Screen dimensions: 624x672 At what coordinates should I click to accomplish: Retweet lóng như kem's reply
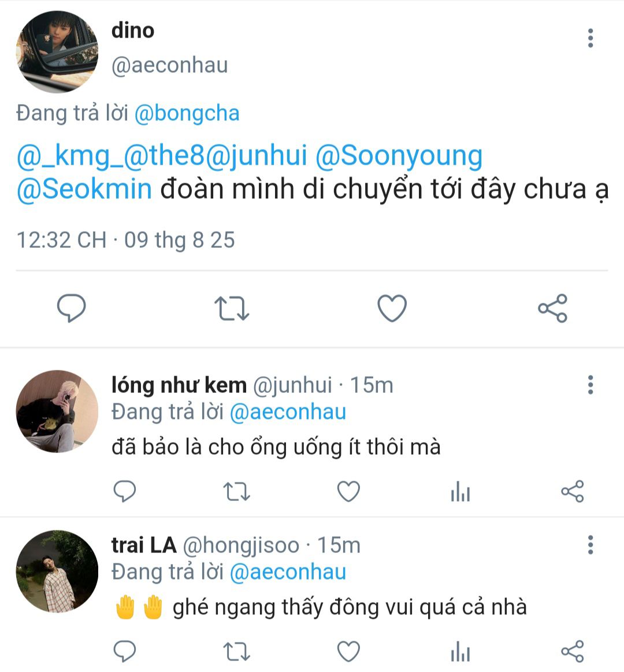pos(236,492)
